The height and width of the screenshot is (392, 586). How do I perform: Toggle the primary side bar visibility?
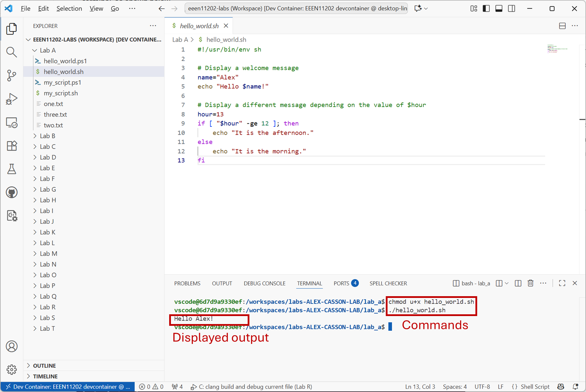pos(486,8)
